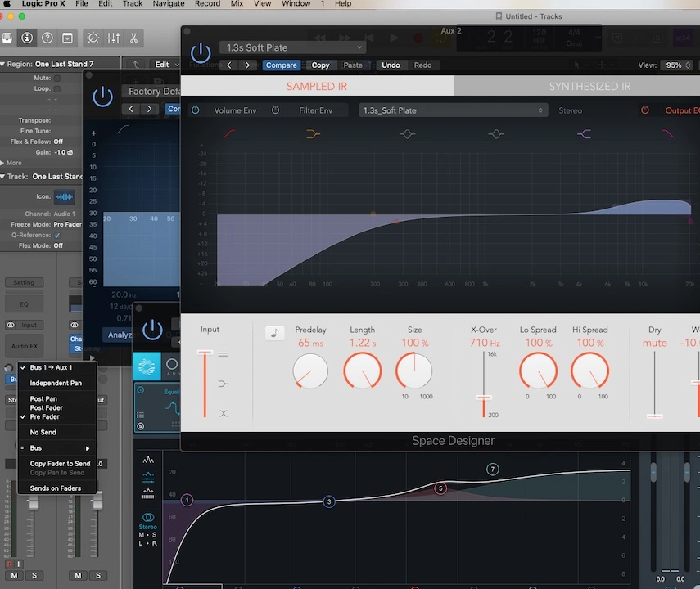Select the orange low shelf filter icon
This screenshot has height=589, width=700.
[313, 133]
